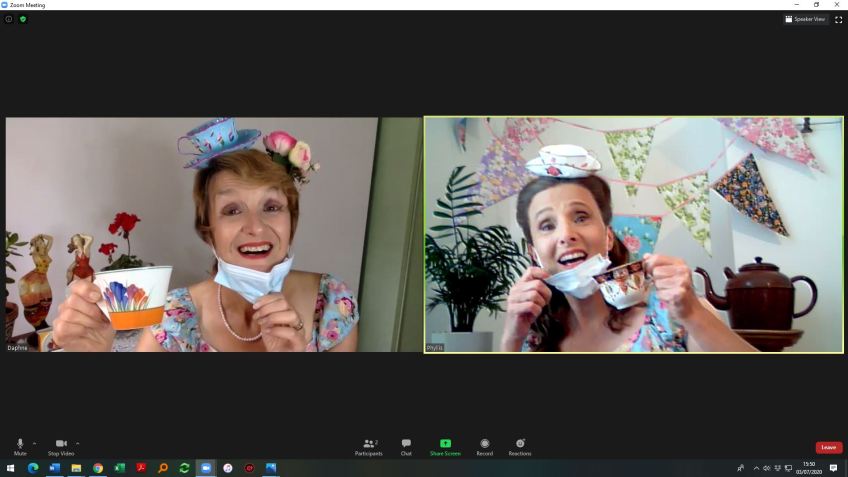Stop the camera video
This screenshot has height=477, width=848.
61,446
